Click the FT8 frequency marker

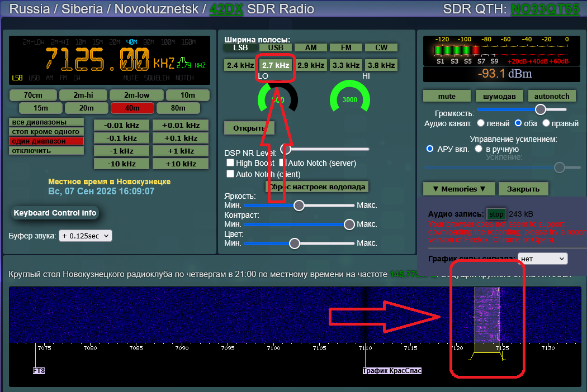click(x=39, y=371)
